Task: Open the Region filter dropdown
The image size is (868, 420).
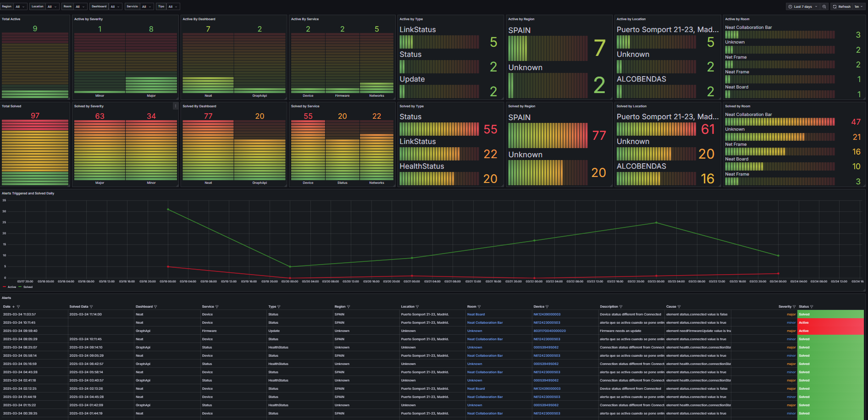Action: click(x=20, y=6)
